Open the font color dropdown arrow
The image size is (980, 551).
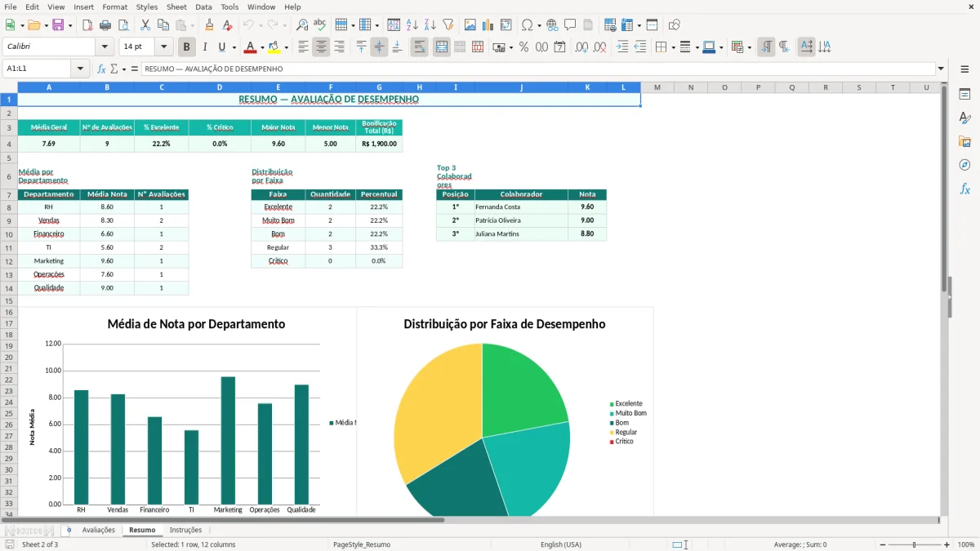tap(263, 47)
